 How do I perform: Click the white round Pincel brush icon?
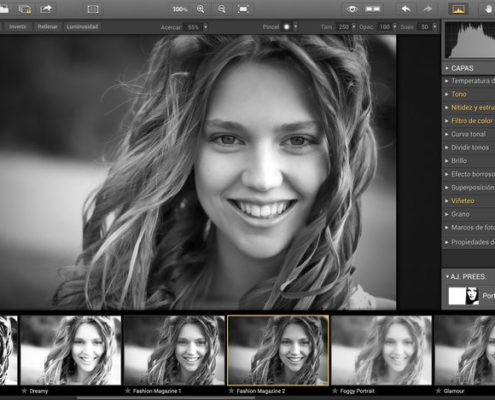[286, 27]
